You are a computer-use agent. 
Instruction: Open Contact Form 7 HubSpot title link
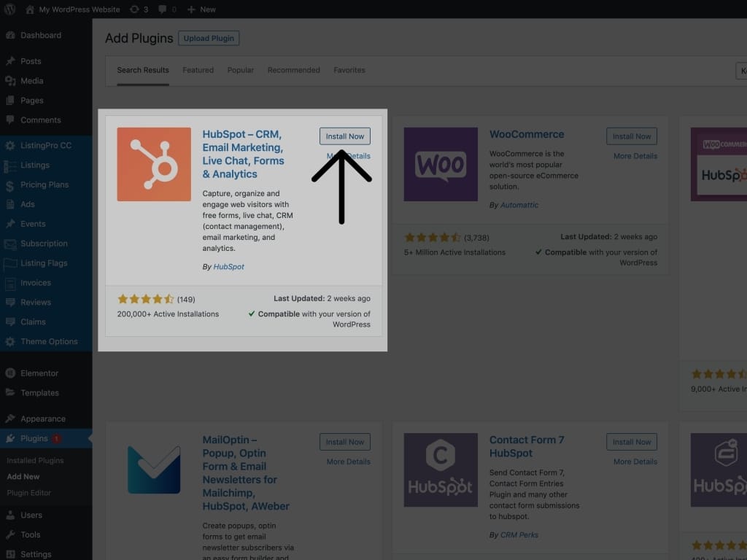pos(527,447)
